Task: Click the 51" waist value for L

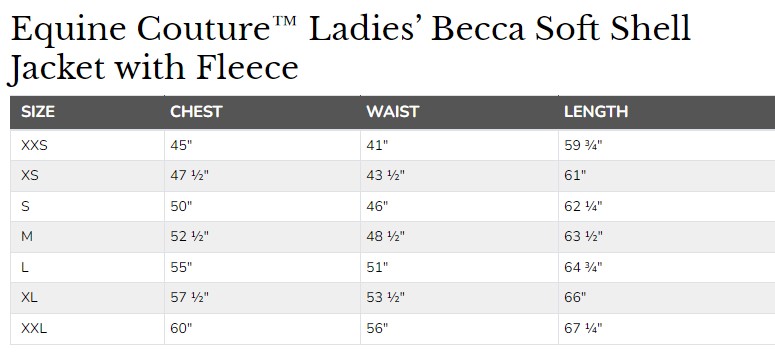Action: (x=377, y=268)
